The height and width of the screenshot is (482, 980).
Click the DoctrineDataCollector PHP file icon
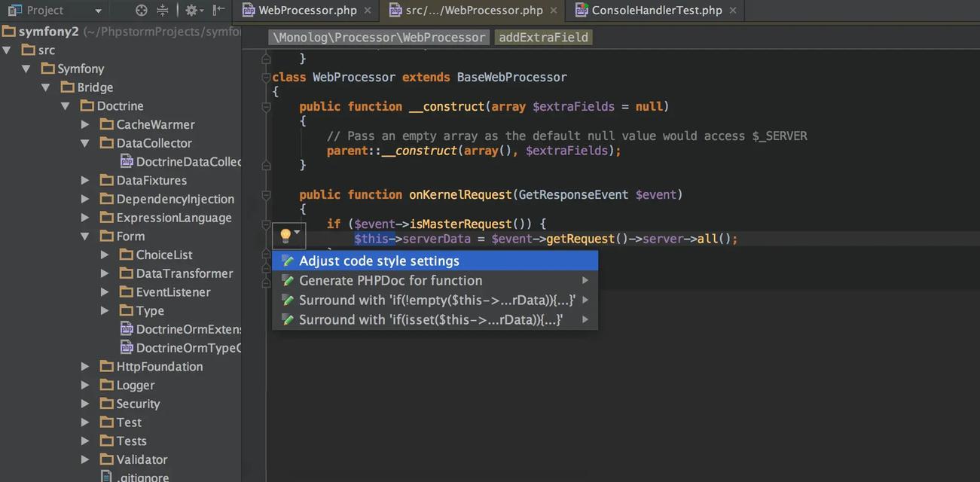pyautogui.click(x=127, y=161)
